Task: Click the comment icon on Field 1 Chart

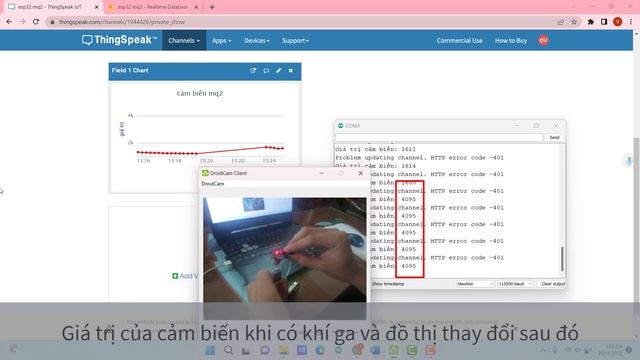Action: tap(266, 71)
